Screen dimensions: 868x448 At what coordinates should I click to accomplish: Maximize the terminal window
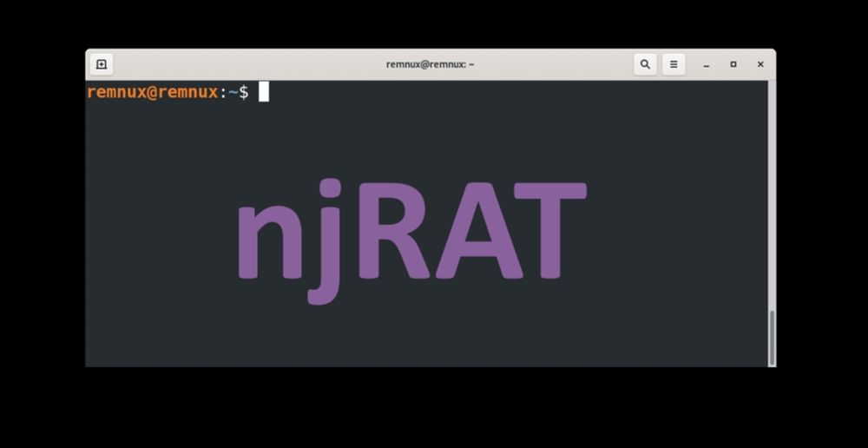tap(733, 64)
